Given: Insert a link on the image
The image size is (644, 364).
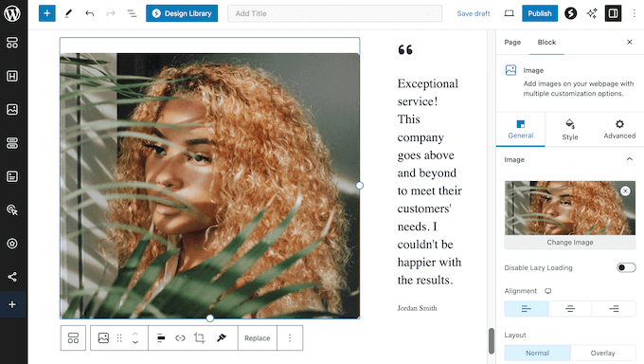Looking at the screenshot, I should tap(180, 338).
